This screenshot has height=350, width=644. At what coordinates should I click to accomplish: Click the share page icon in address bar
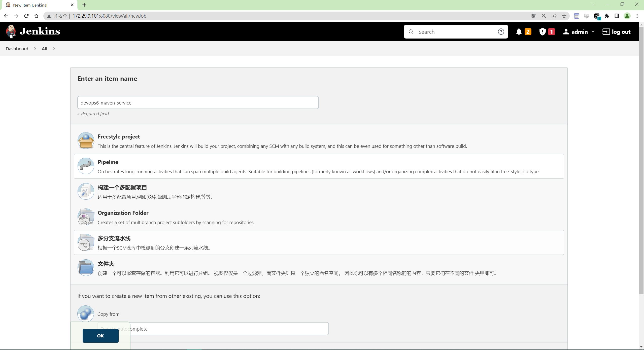pyautogui.click(x=554, y=16)
